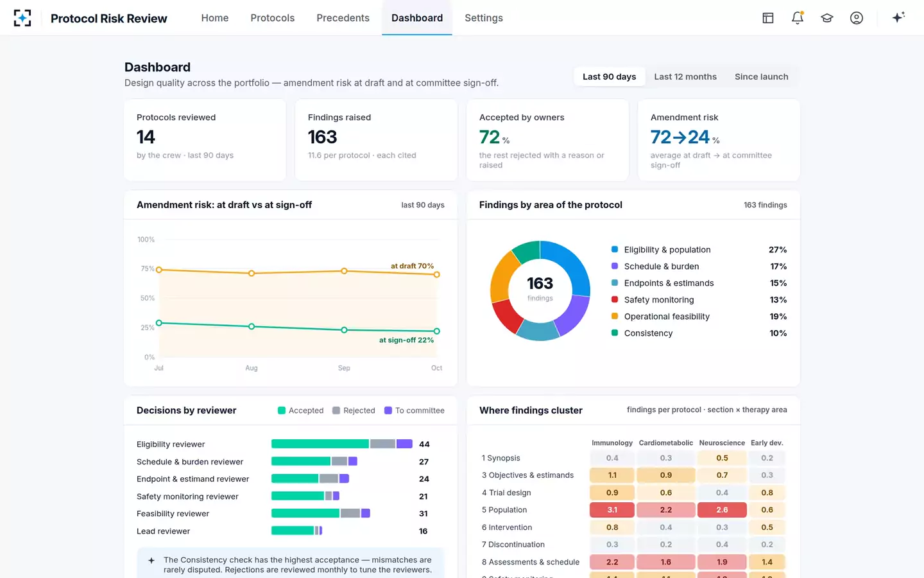Screen dimensions: 924x578
Task: Click the Early dev. column header
Action: tap(767, 443)
